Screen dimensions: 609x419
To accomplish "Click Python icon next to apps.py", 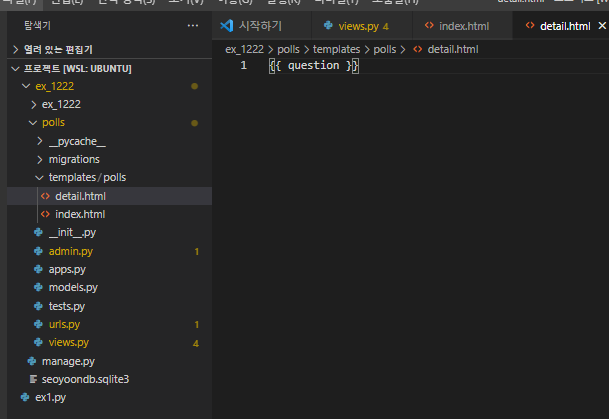I will pyautogui.click(x=38, y=269).
